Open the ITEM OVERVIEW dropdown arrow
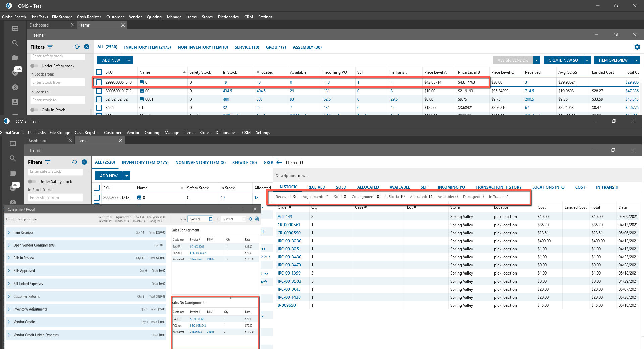The image size is (644, 349). [x=637, y=60]
